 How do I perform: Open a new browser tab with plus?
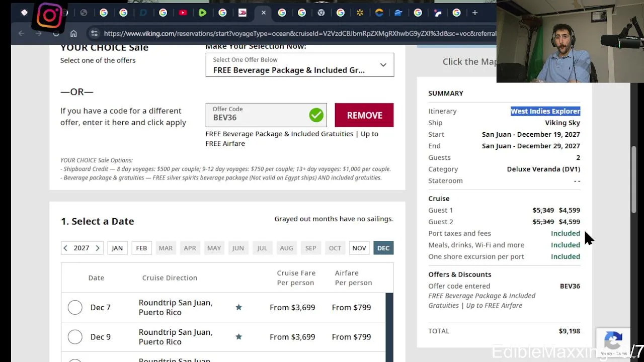click(474, 13)
